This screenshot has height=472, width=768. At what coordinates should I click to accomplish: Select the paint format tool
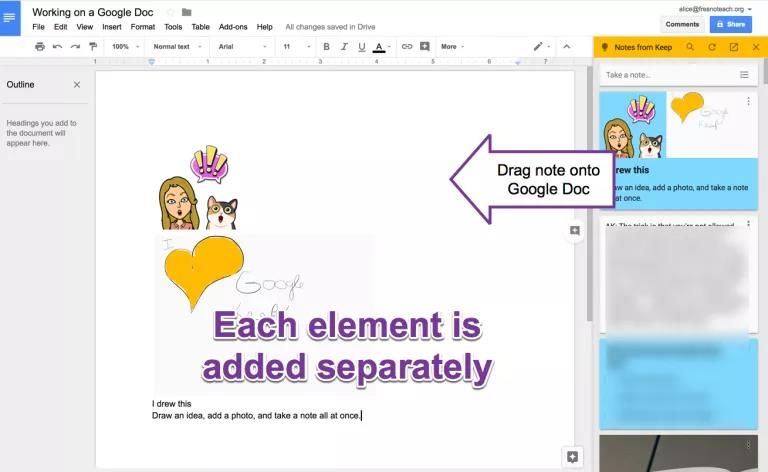(93, 47)
